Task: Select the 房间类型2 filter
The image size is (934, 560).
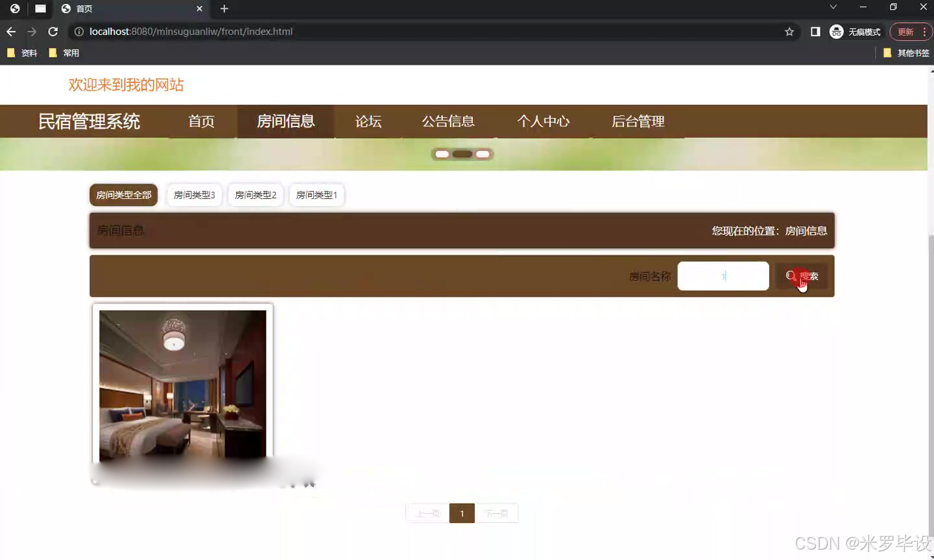Action: [x=255, y=194]
